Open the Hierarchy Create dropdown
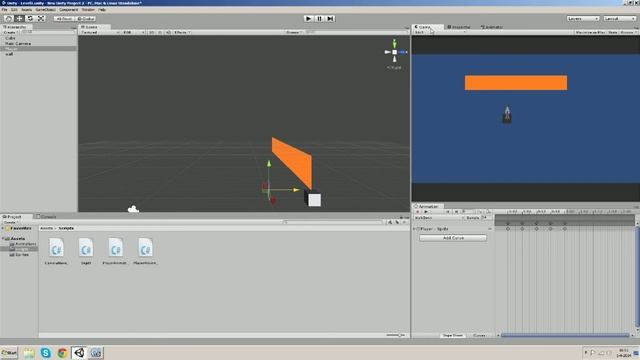 point(10,32)
